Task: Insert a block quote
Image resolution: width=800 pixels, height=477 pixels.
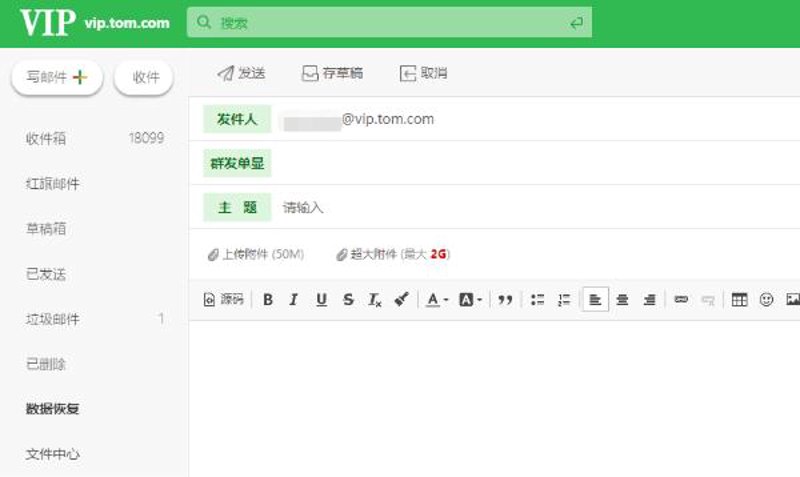Action: pos(505,299)
